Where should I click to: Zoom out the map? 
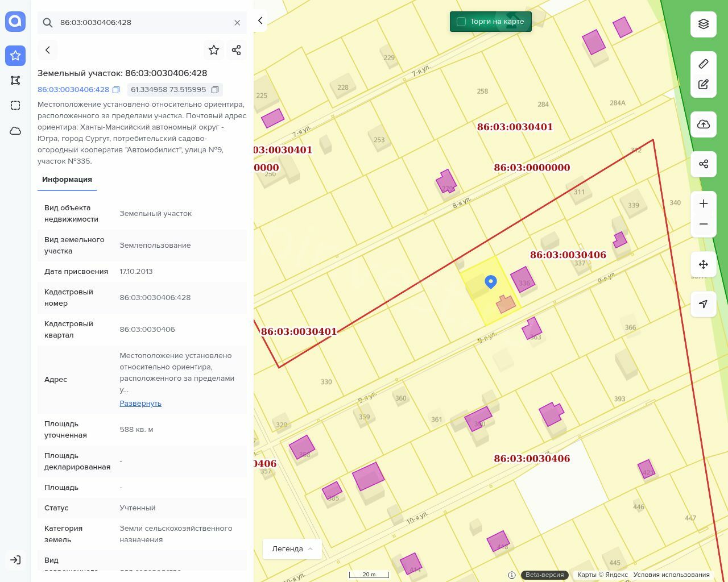(x=704, y=224)
